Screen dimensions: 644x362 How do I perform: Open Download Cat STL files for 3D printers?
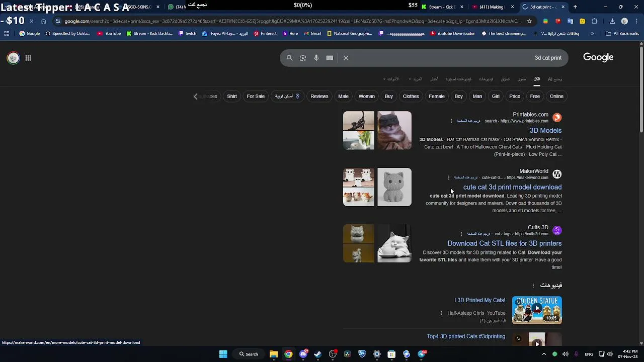(504, 243)
